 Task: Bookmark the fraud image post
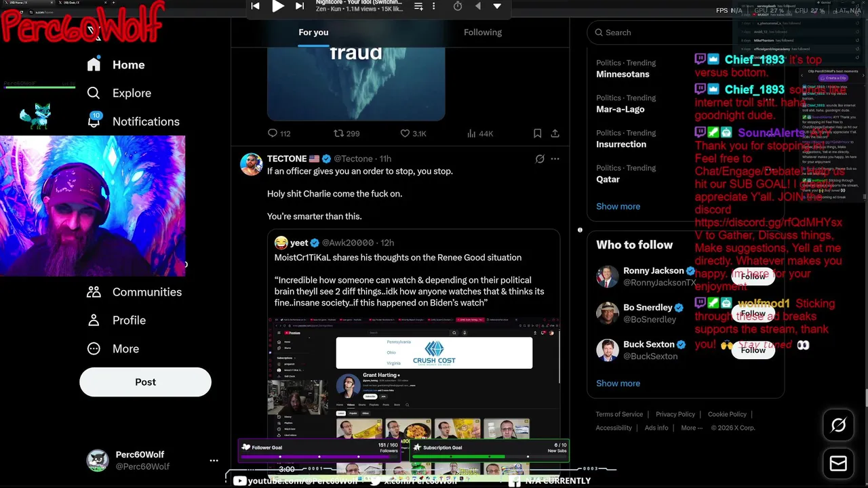[537, 134]
